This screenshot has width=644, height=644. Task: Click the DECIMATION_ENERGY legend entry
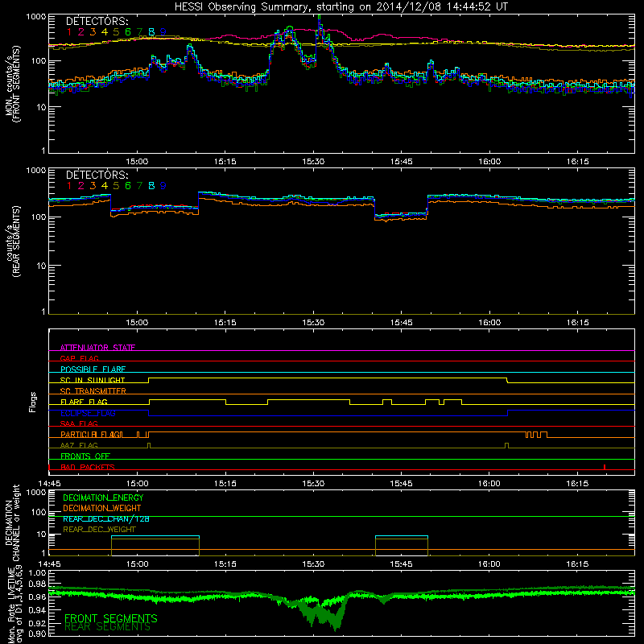click(x=103, y=497)
